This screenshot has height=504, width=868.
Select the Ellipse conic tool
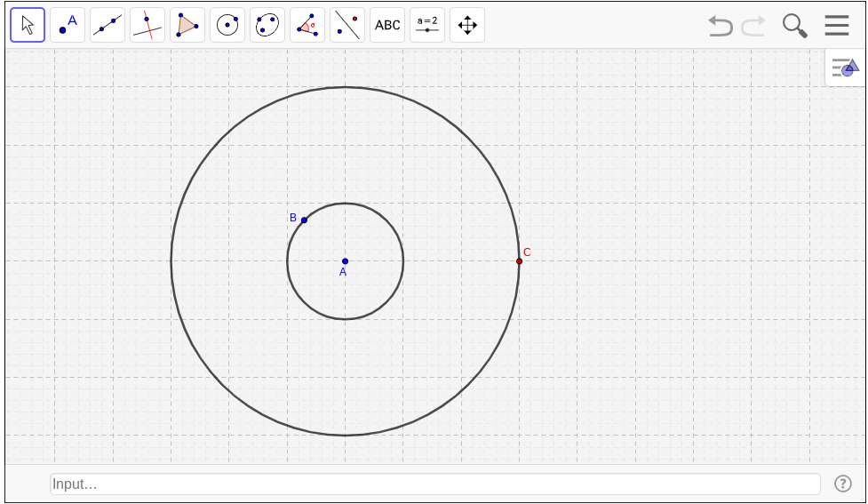point(267,25)
